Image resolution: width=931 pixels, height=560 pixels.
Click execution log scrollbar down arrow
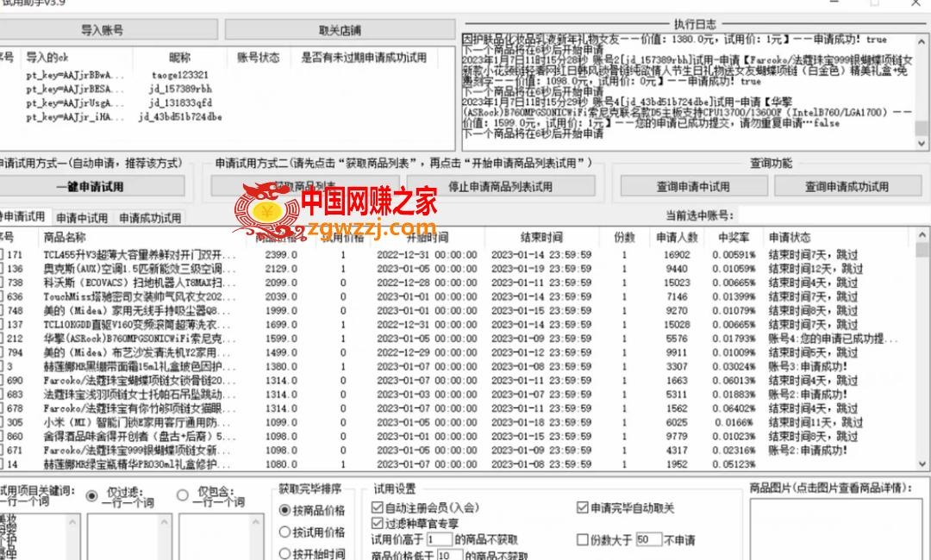[x=922, y=143]
